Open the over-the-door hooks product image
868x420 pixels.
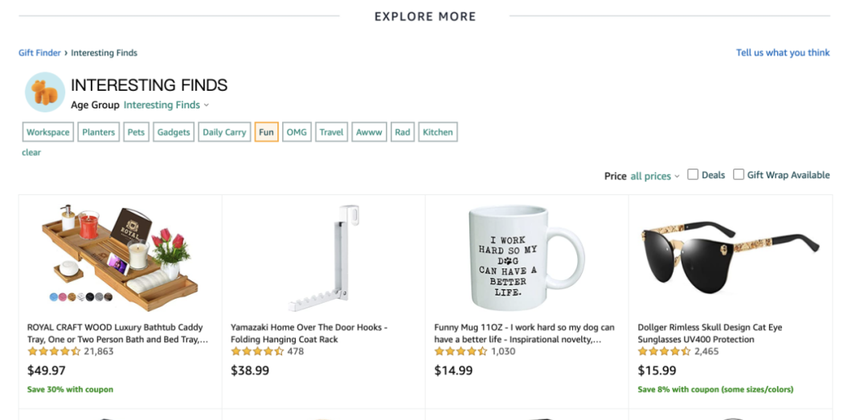coord(323,257)
